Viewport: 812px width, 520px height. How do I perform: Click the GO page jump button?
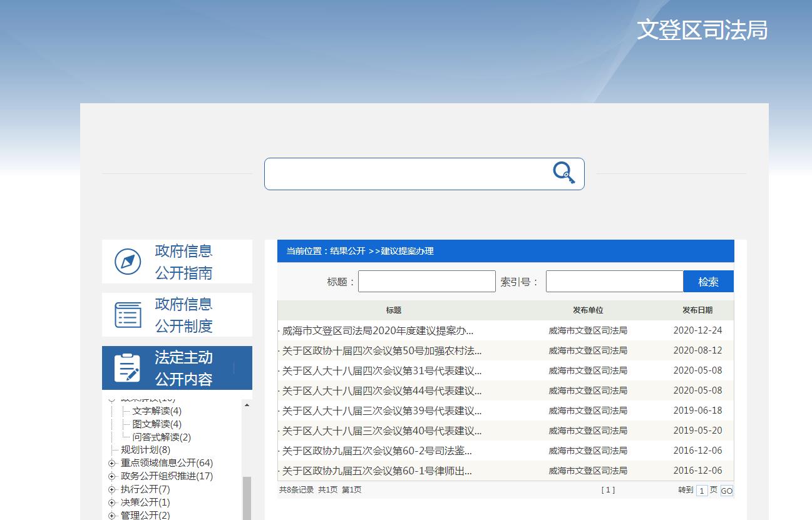726,491
